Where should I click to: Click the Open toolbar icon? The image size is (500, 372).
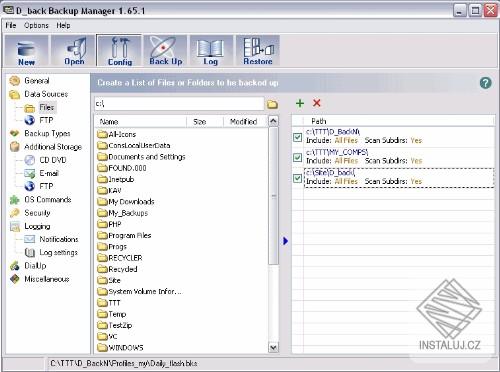click(x=74, y=50)
